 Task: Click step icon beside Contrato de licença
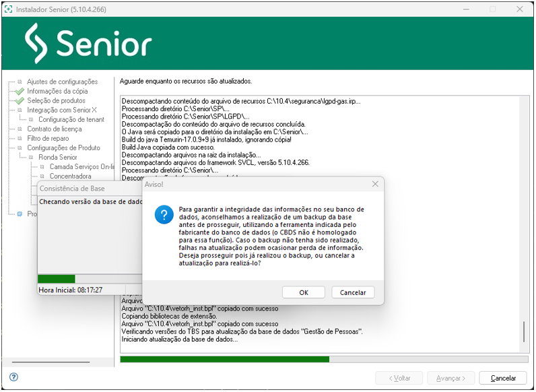20,129
